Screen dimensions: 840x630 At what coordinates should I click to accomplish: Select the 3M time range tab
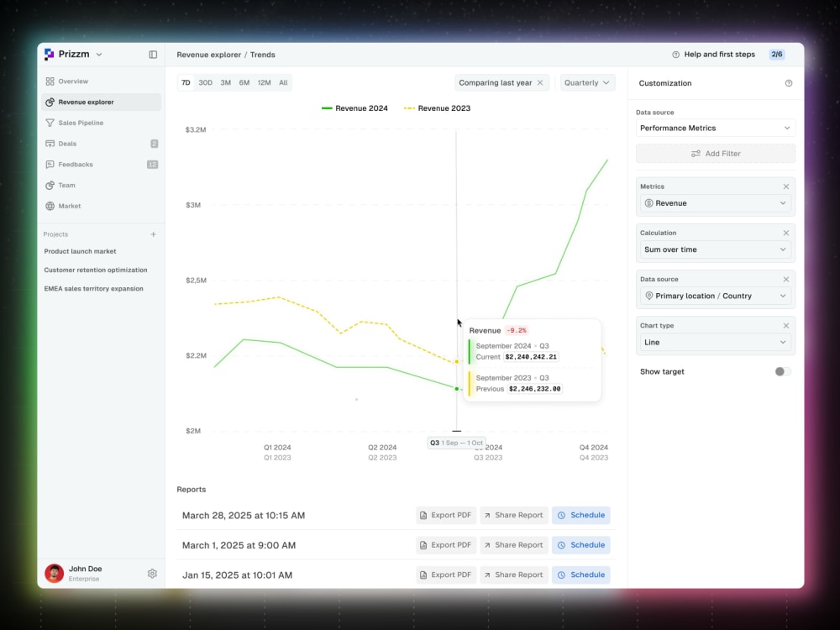[x=225, y=82]
